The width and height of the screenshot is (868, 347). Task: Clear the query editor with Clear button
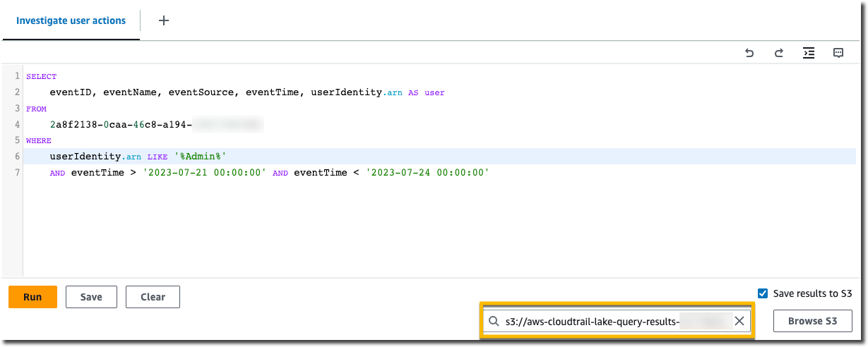(153, 297)
